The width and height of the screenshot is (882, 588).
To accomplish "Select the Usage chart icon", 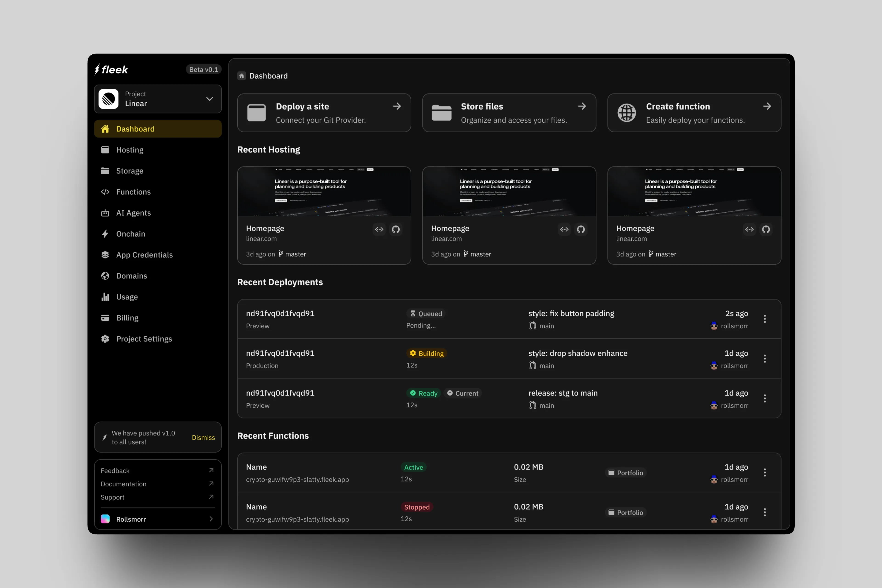I will pos(105,297).
